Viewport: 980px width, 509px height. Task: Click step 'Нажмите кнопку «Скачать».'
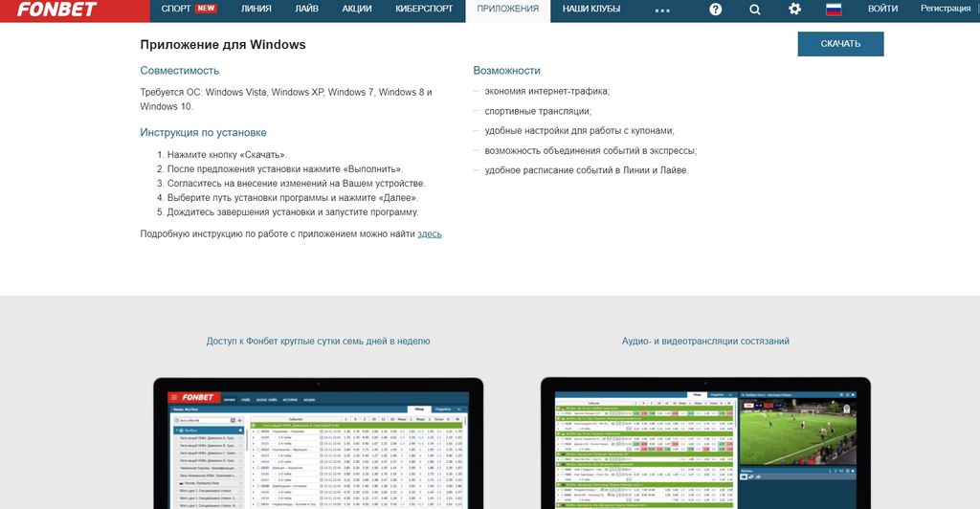point(227,154)
